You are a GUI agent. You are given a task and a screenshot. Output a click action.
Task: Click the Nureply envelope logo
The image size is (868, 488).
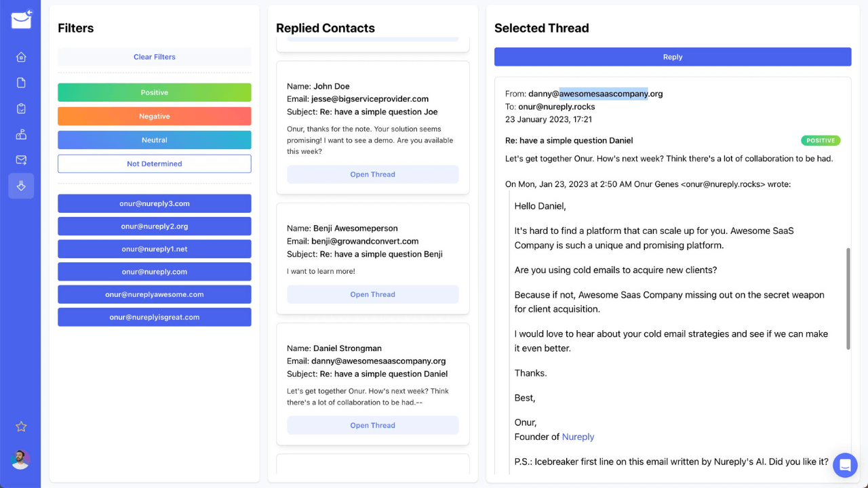21,20
